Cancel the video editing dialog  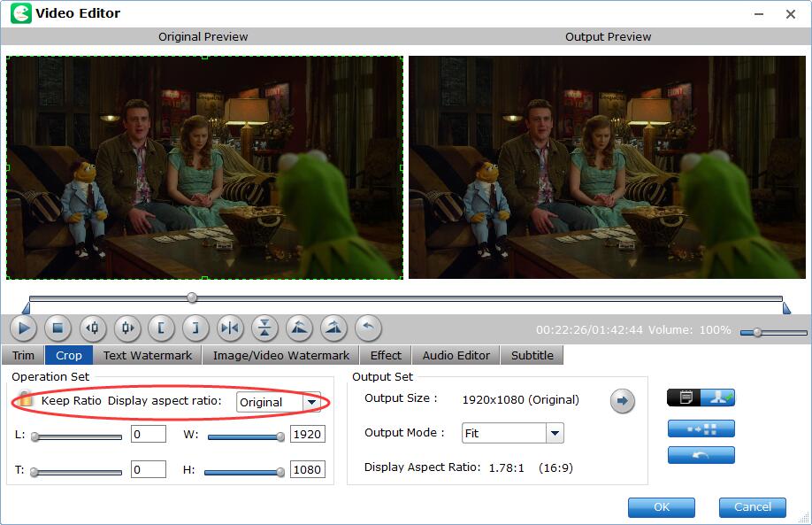[753, 507]
